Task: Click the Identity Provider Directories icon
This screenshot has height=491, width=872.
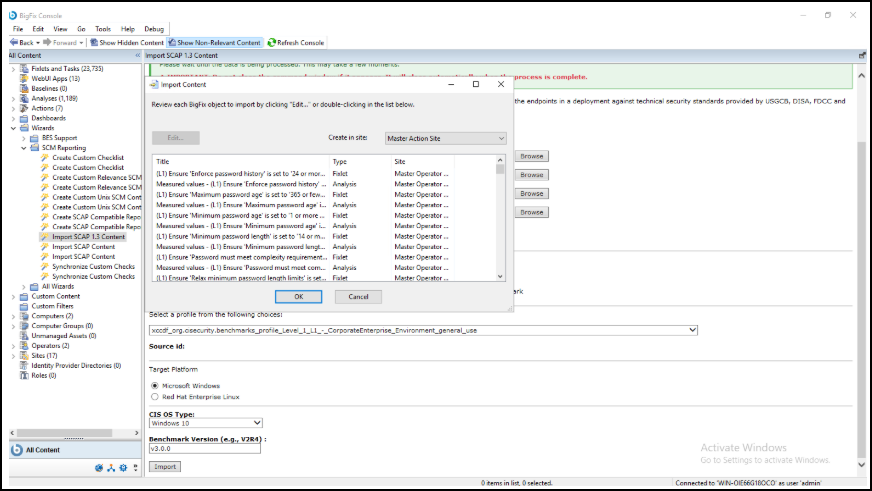Action: (x=24, y=365)
